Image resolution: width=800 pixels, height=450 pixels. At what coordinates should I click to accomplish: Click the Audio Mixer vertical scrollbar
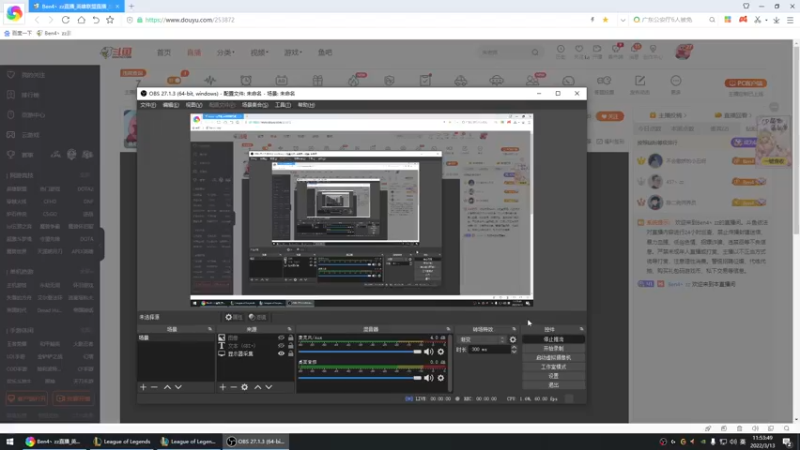(x=450, y=363)
